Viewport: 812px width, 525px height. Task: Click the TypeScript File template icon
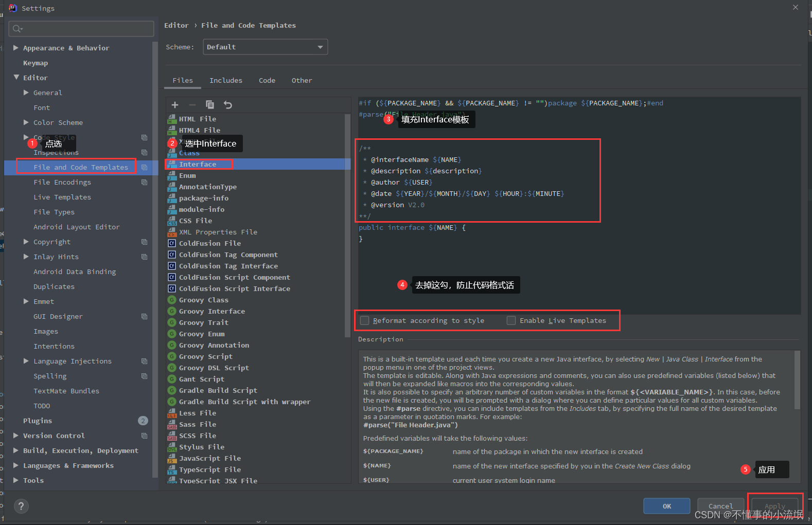[x=172, y=470]
